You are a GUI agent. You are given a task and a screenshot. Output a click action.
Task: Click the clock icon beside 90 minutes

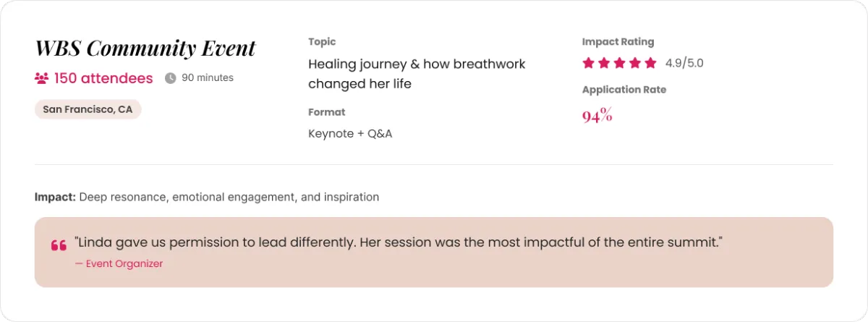[171, 78]
